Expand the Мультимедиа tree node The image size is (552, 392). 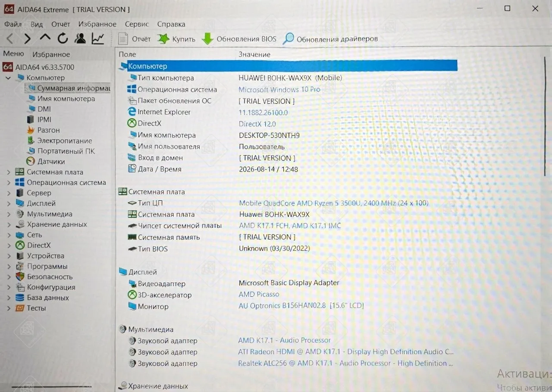point(8,214)
